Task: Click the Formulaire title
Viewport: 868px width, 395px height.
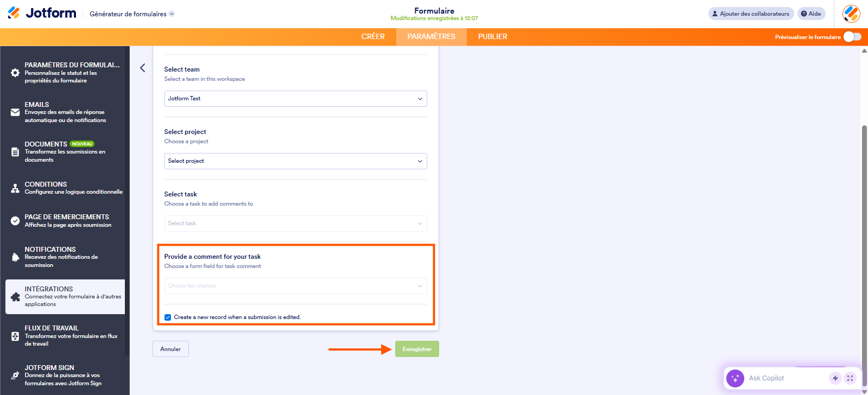Action: coord(434,11)
